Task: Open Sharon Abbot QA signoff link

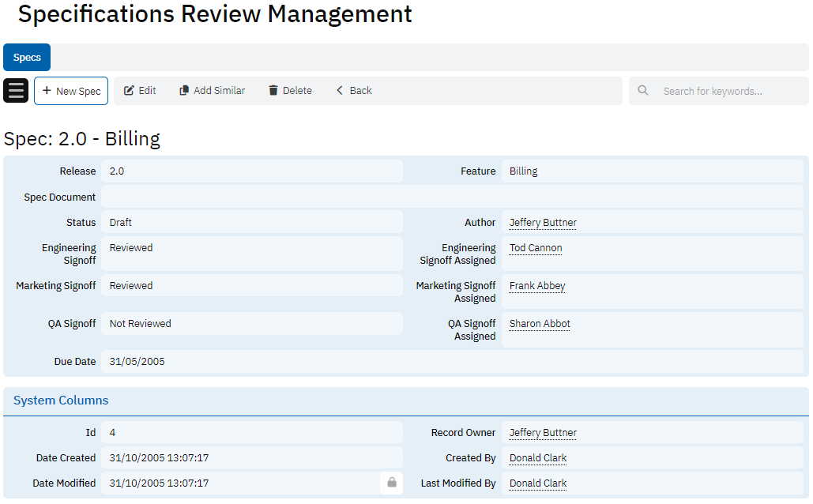Action: 540,324
